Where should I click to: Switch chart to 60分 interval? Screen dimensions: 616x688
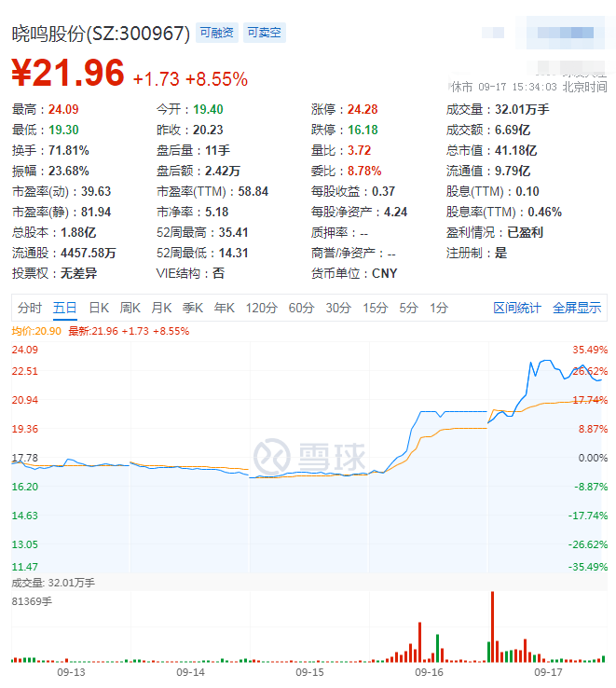point(301,308)
